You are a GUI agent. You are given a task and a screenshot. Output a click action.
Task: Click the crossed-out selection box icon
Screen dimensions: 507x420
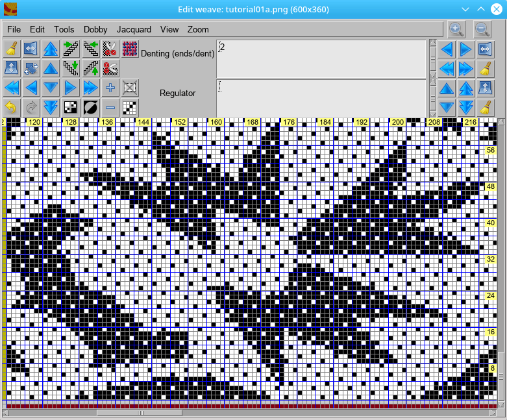(130, 88)
